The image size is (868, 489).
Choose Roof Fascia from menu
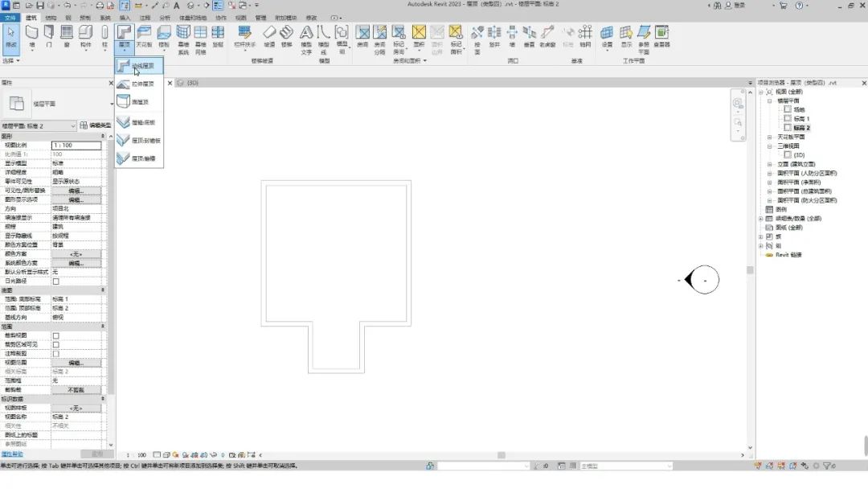139,141
